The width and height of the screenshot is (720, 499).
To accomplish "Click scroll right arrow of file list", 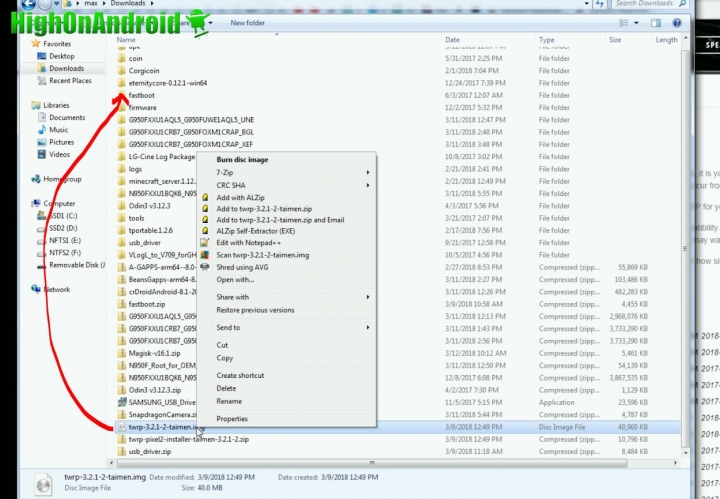I will click(675, 463).
